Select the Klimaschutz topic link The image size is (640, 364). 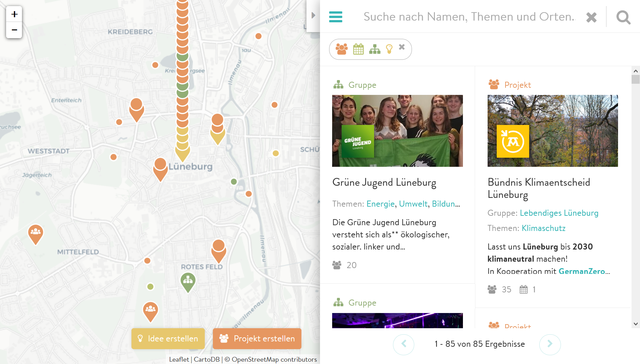[x=543, y=228]
